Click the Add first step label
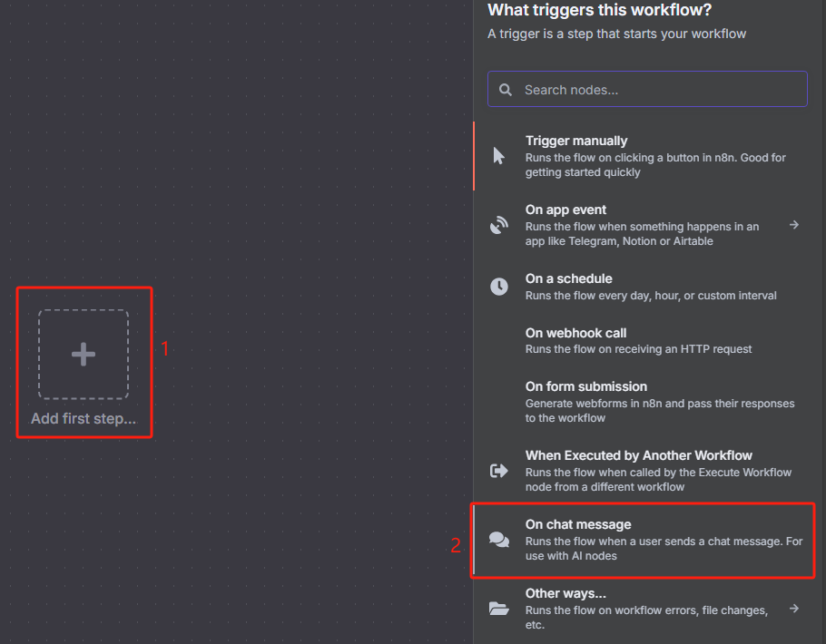 (84, 419)
